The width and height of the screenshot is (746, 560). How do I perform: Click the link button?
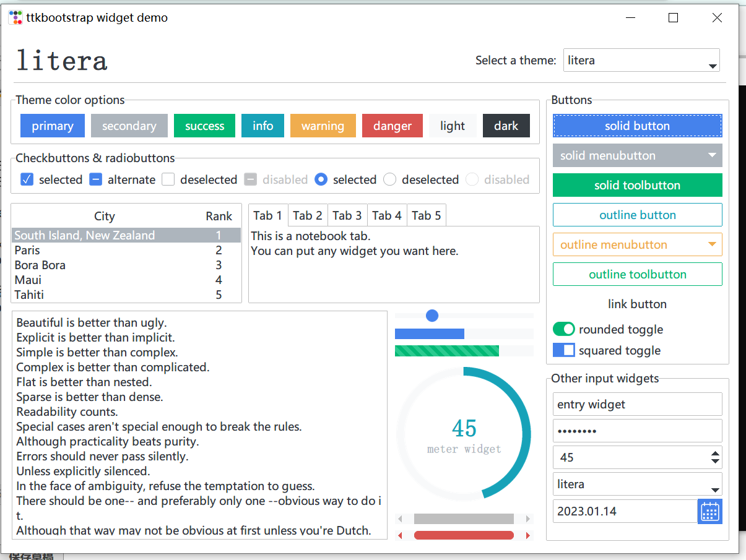coord(638,304)
